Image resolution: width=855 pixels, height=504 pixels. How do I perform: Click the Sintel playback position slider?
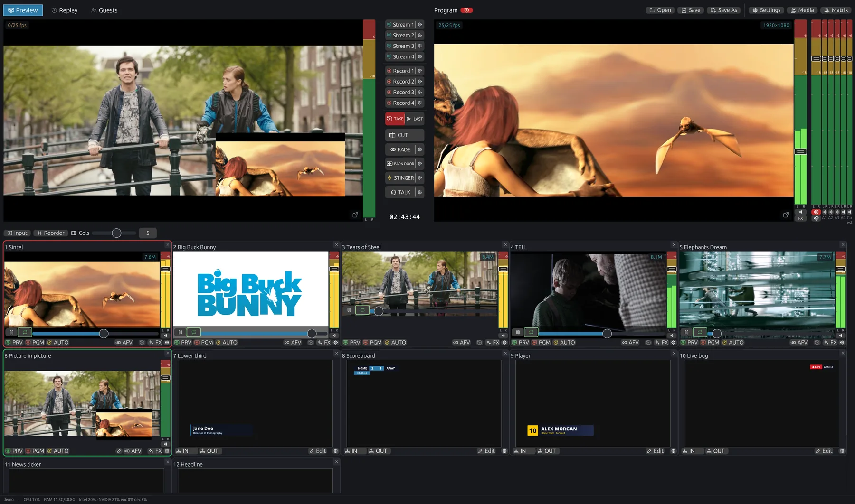[x=95, y=334]
